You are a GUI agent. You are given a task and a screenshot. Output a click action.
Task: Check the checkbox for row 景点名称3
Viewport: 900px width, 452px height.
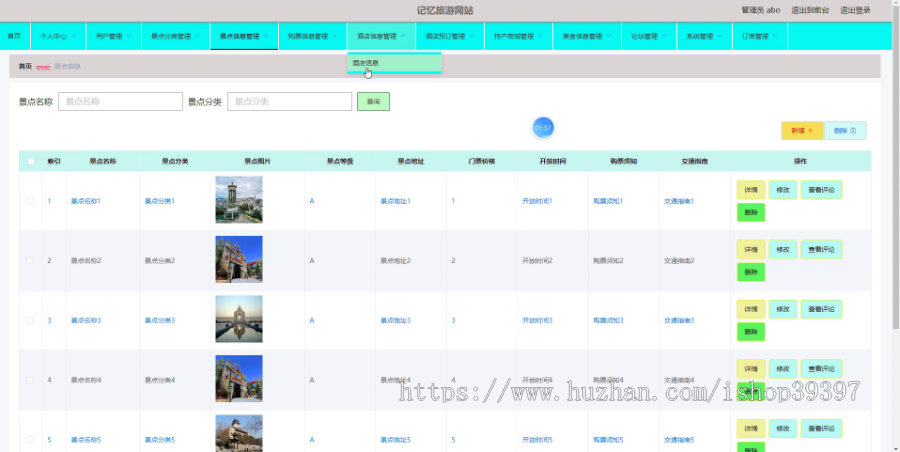coord(30,320)
